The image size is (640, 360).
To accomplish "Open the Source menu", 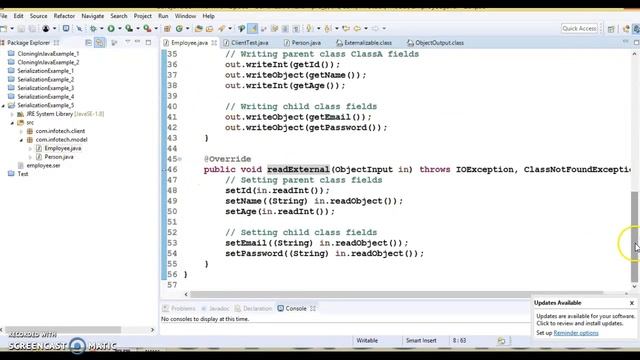I will [38, 16].
